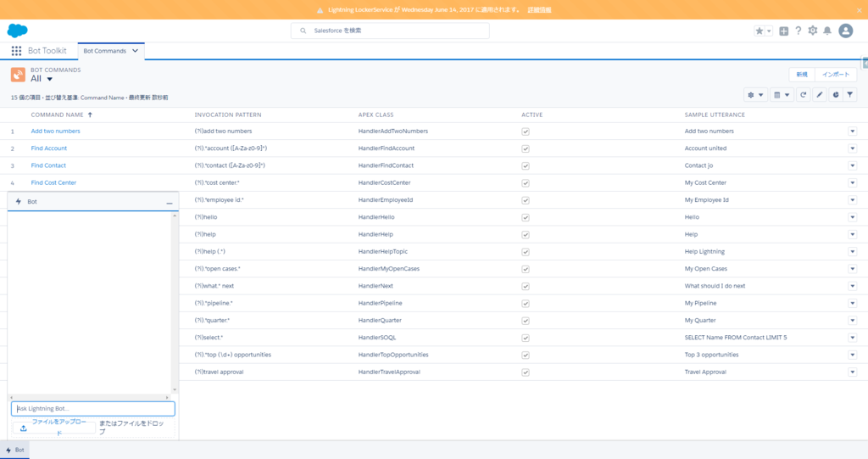Expand the Bot Commands tab chevron

click(135, 51)
